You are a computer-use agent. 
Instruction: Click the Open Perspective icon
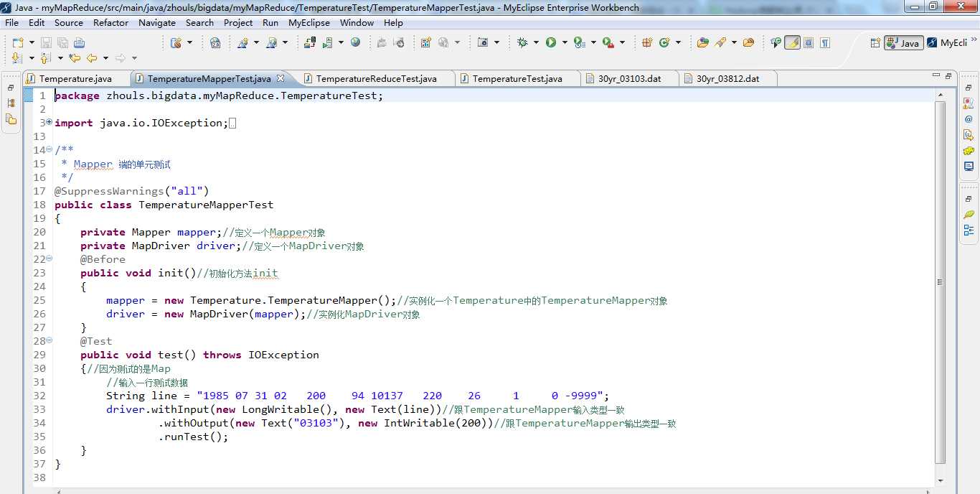875,43
